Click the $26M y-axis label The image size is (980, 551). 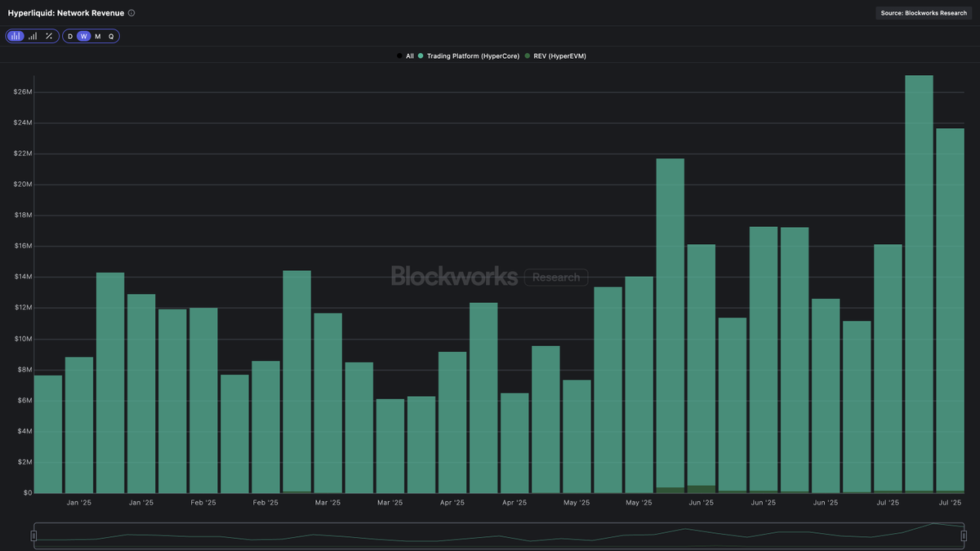click(22, 92)
